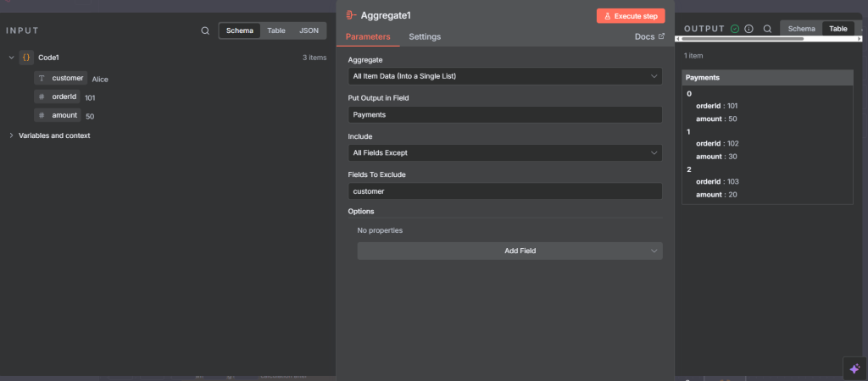Click the search icon in the Output panel

click(767, 29)
